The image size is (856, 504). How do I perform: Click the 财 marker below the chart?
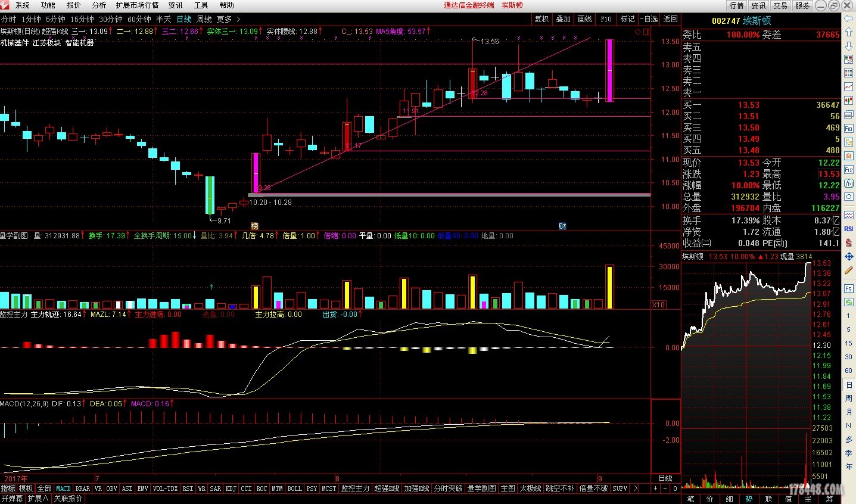pos(562,226)
